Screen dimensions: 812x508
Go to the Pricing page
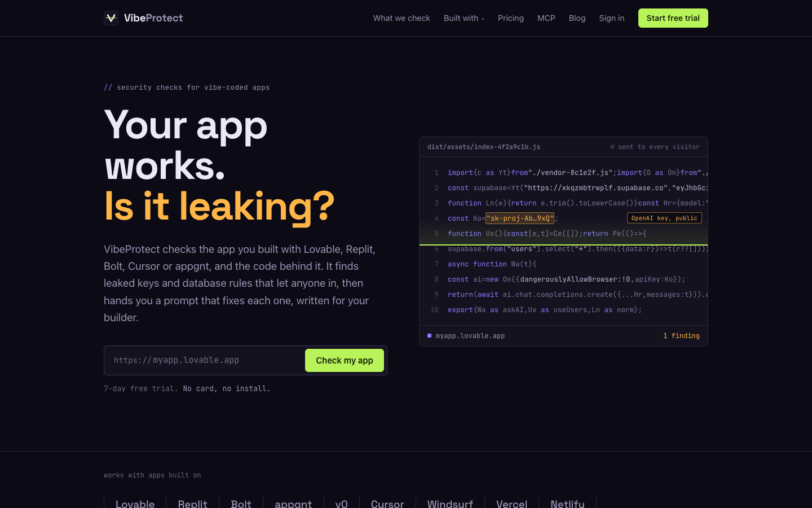point(511,18)
